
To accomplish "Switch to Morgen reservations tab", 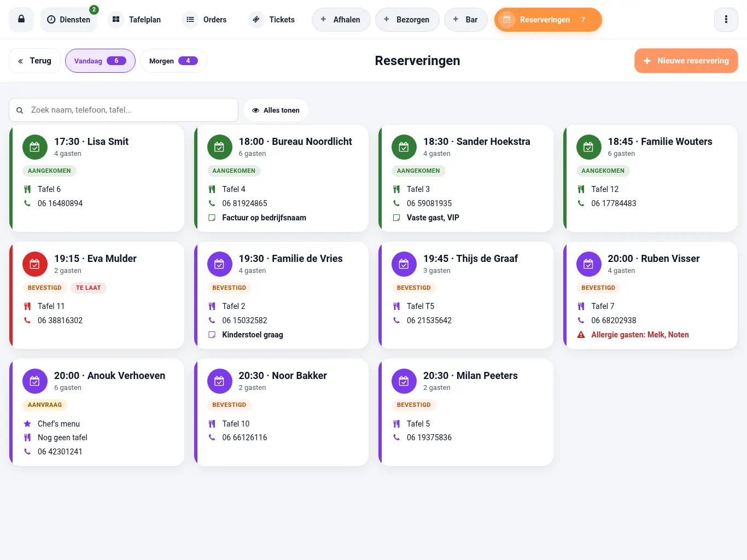I will coord(173,61).
